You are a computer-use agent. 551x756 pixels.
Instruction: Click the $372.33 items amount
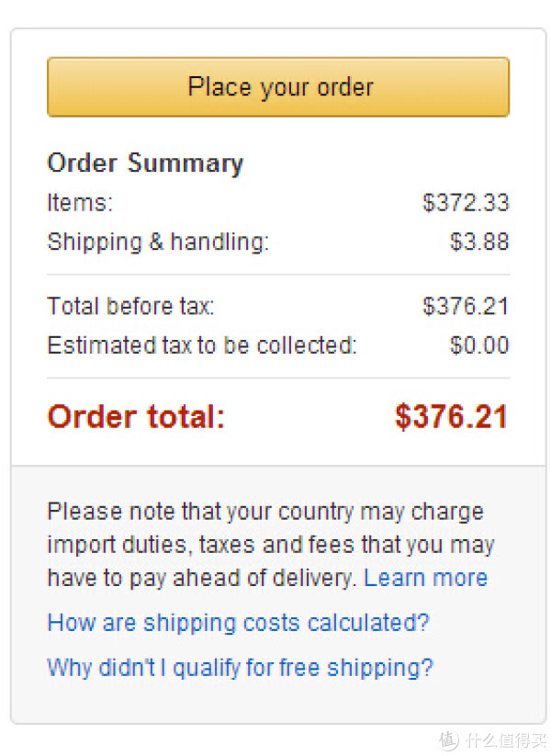pos(466,202)
